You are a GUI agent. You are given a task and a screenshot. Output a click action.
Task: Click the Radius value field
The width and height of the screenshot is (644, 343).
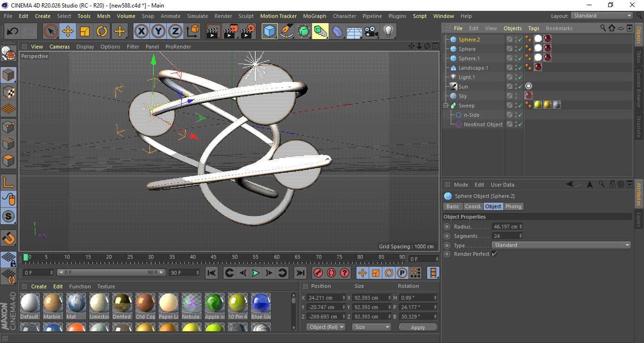tap(505, 227)
